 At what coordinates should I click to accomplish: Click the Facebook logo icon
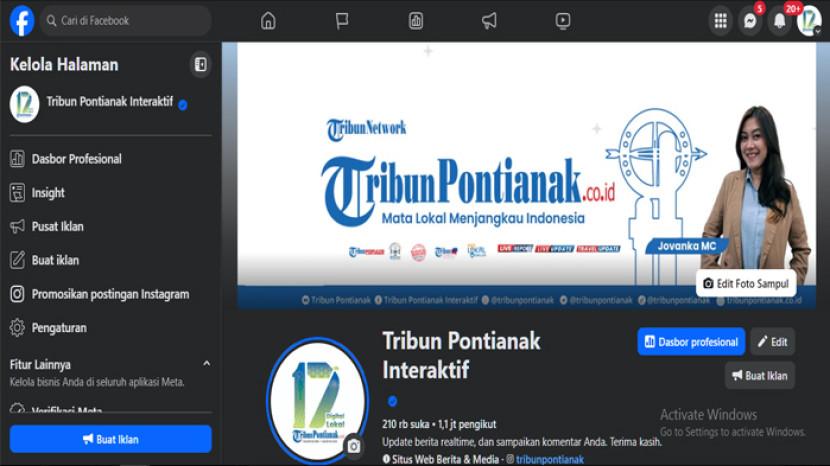pyautogui.click(x=21, y=20)
